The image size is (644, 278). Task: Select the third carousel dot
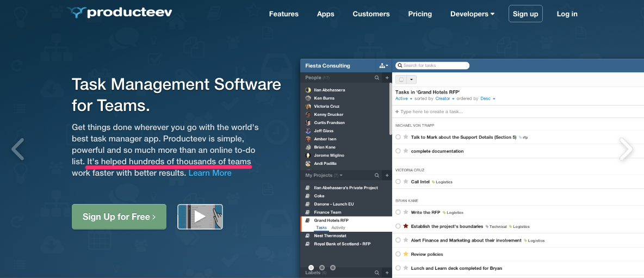pos(333,268)
